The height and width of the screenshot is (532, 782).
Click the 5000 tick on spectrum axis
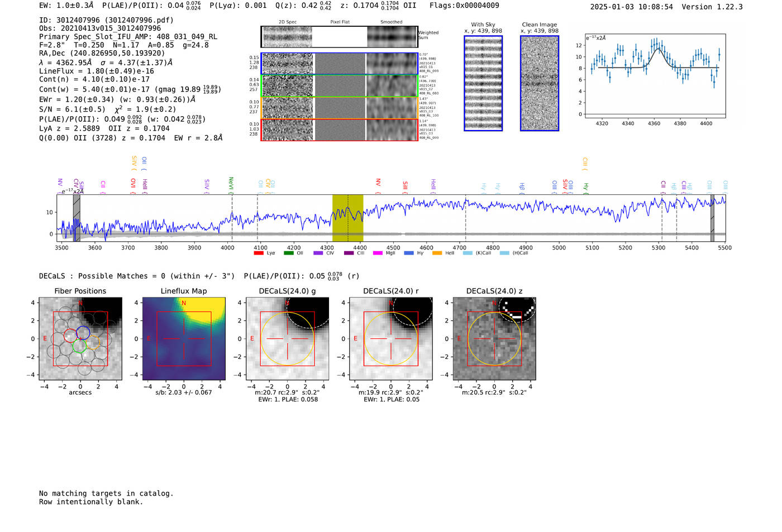tap(559, 248)
